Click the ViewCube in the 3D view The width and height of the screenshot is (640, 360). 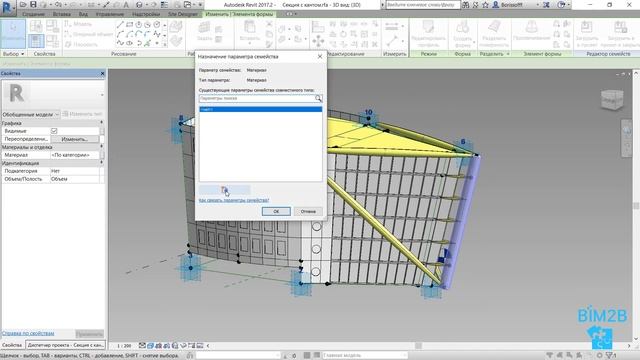[612, 100]
